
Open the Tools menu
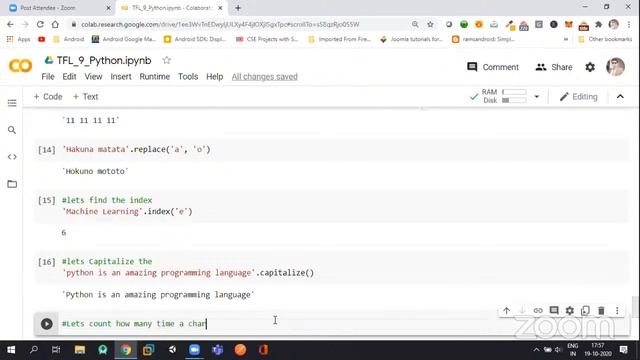pos(188,77)
